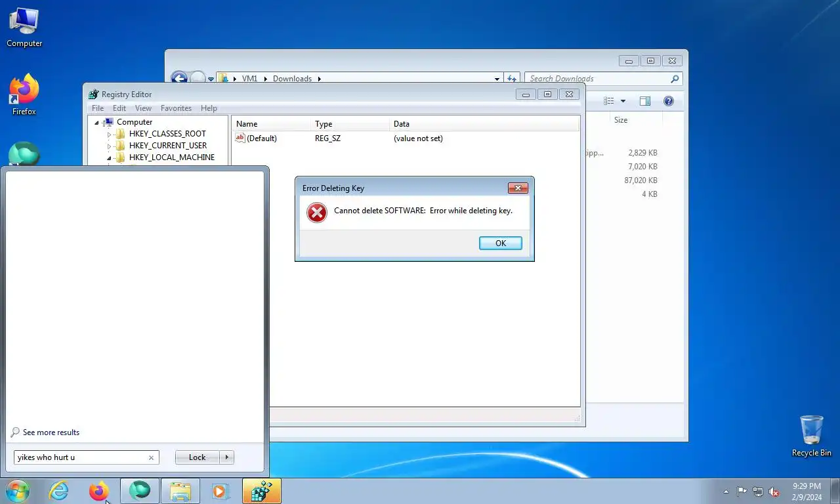Select HKEY_CLASSES_ROOT key
Image resolution: width=840 pixels, height=504 pixels.
(167, 134)
